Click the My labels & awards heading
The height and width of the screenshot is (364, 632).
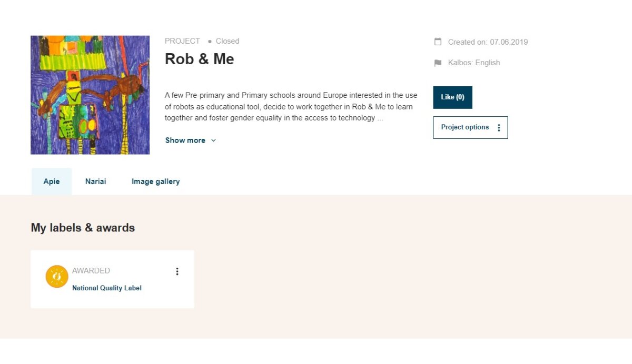83,228
